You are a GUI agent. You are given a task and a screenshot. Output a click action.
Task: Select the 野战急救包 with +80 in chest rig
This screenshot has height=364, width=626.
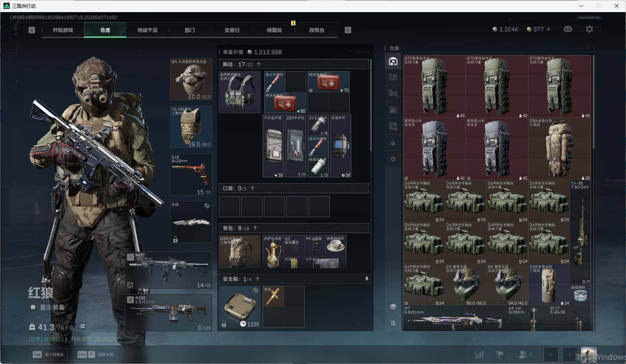285,103
